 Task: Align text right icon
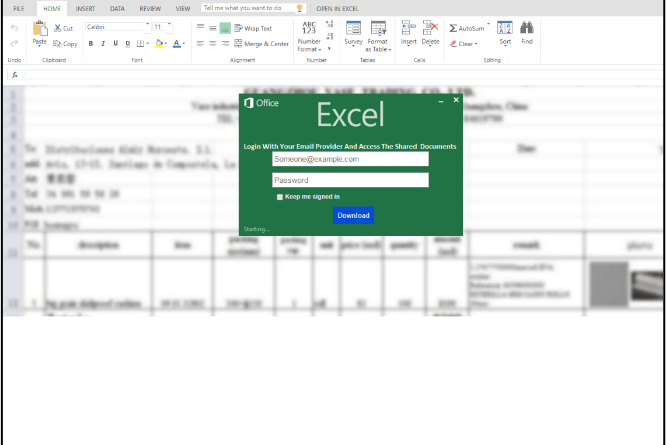(x=225, y=43)
